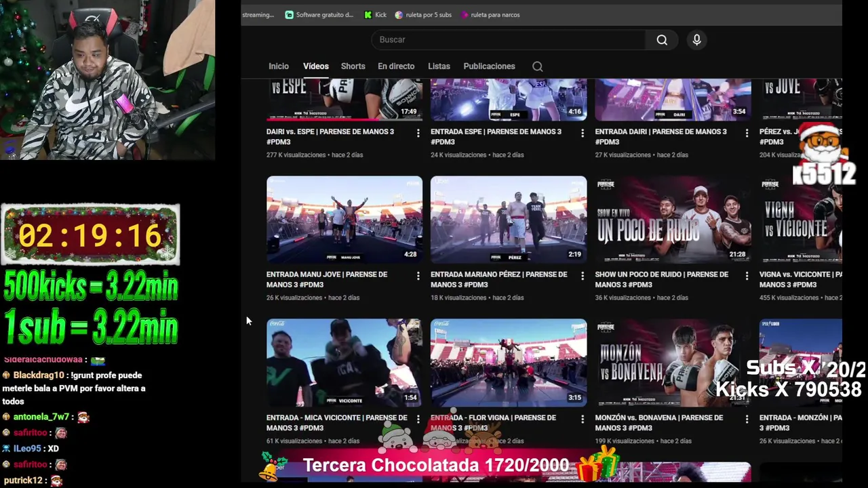868x488 pixels.
Task: Play ENTRADA MARIANO PÉREZ thumbnail
Action: point(509,220)
